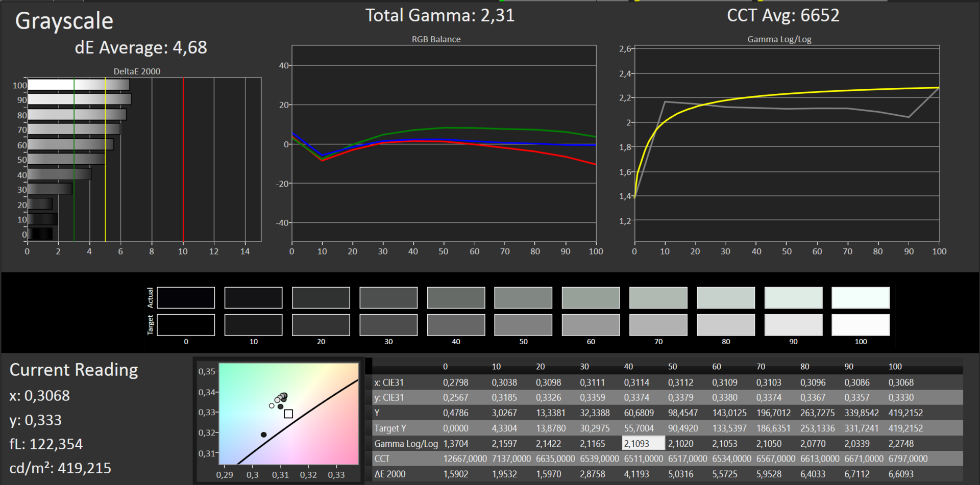Select the 'CCT Avg: 6652' heading
Image resolution: width=980 pixels, height=485 pixels.
pyautogui.click(x=783, y=15)
